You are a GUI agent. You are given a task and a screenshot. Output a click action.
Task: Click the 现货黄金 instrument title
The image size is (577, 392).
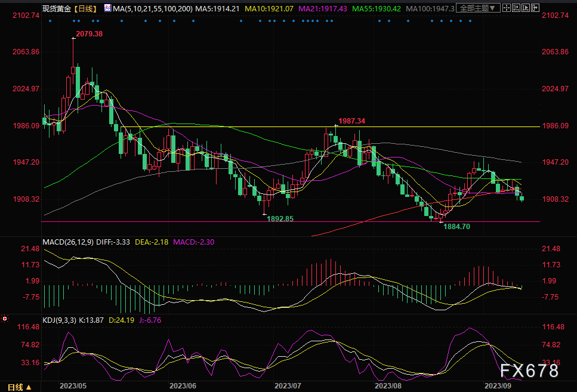57,8
